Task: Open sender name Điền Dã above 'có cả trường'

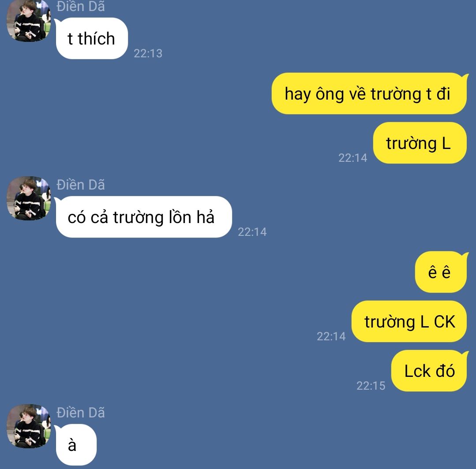Action: pyautogui.click(x=81, y=185)
